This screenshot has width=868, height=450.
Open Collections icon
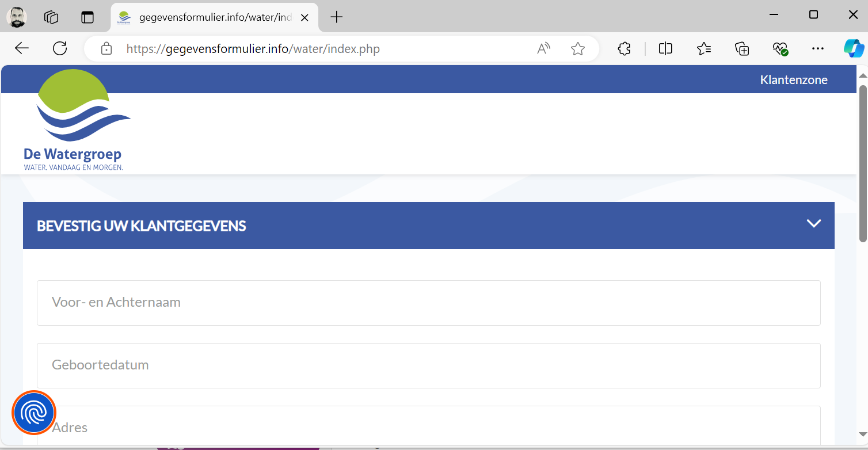(743, 49)
